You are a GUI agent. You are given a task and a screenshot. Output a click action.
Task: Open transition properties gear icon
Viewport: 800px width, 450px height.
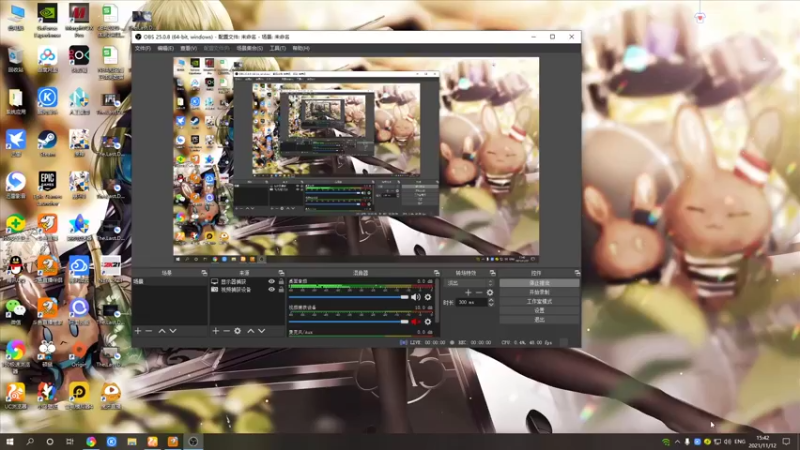(490, 293)
